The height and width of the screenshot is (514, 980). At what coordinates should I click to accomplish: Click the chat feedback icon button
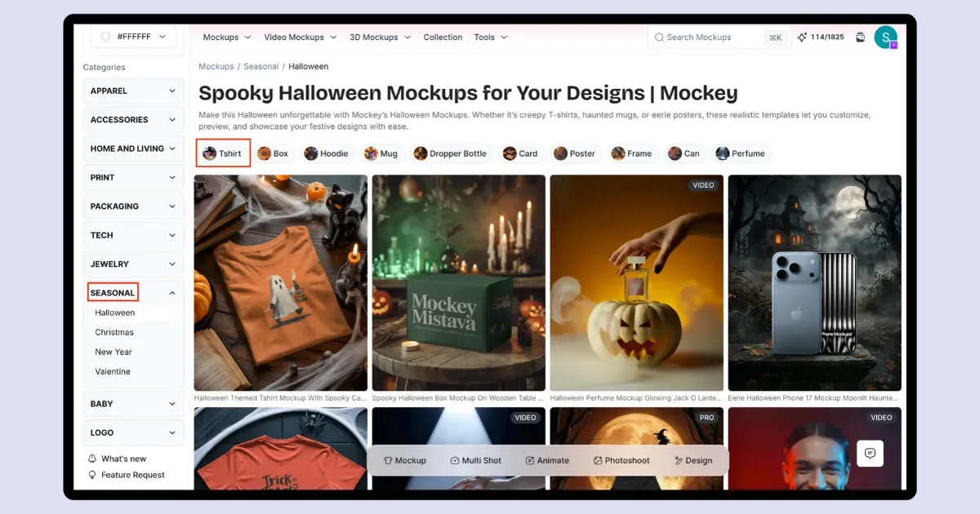pos(870,454)
